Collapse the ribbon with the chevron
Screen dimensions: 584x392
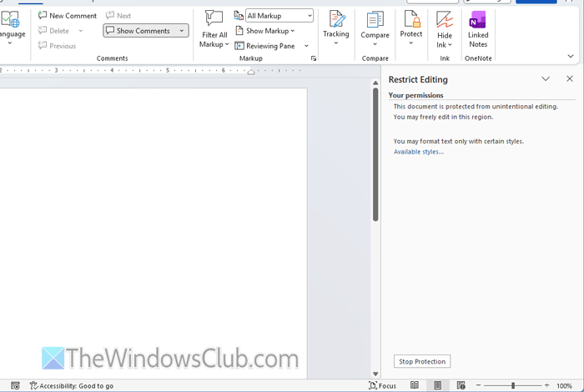(570, 56)
